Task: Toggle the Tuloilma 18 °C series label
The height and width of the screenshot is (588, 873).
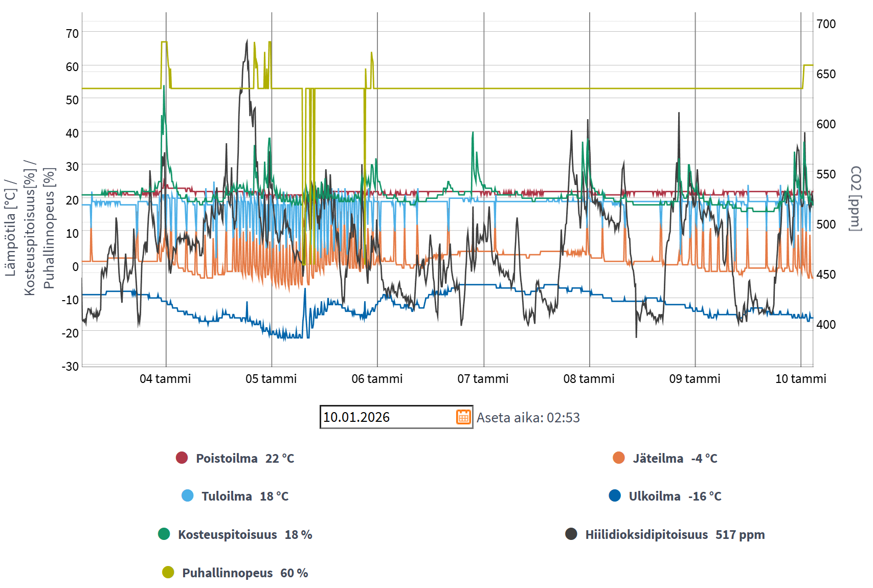Action: [x=245, y=496]
